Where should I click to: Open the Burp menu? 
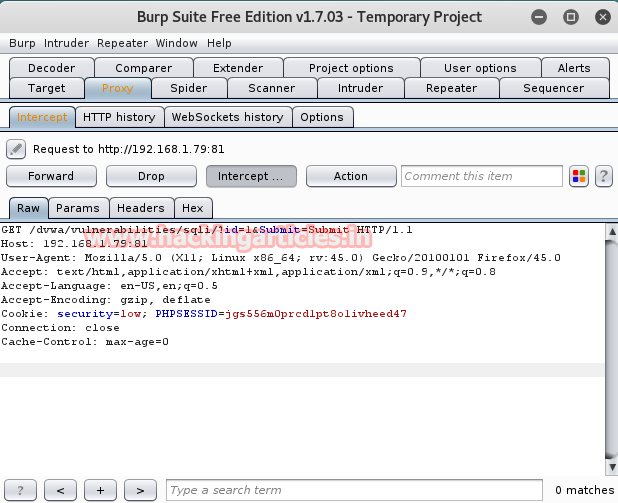(22, 43)
